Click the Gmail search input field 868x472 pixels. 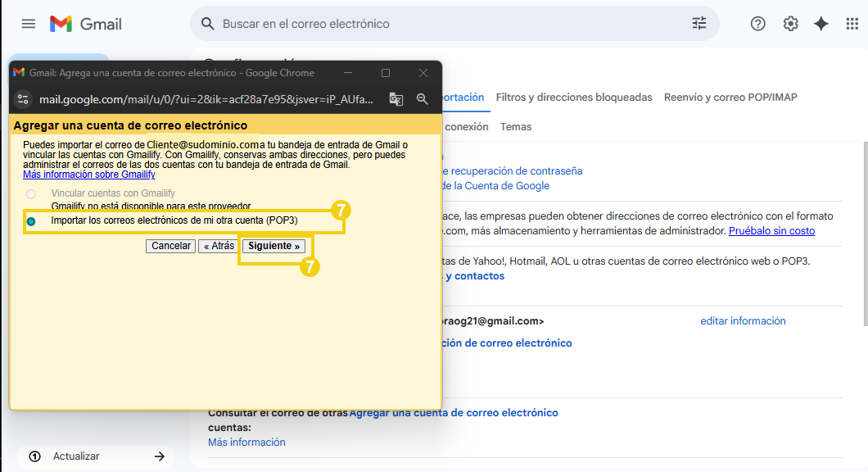(454, 24)
